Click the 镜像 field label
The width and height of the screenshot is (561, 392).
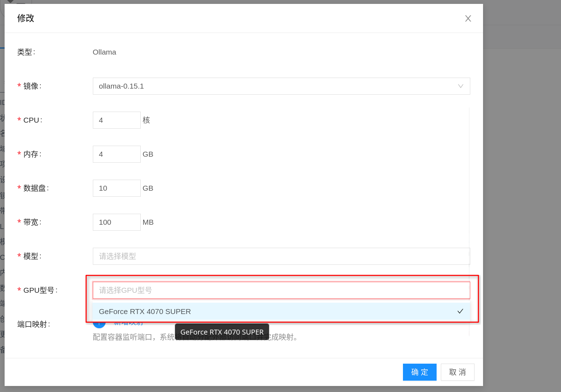32,86
